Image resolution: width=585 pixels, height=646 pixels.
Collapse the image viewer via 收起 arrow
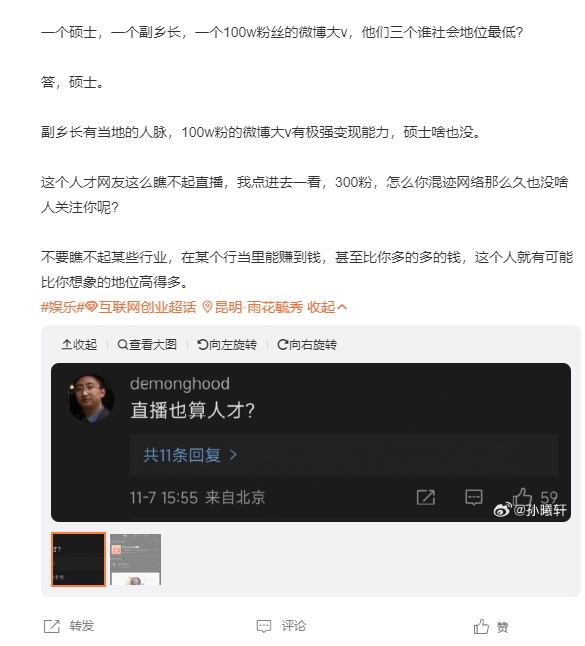pos(79,344)
